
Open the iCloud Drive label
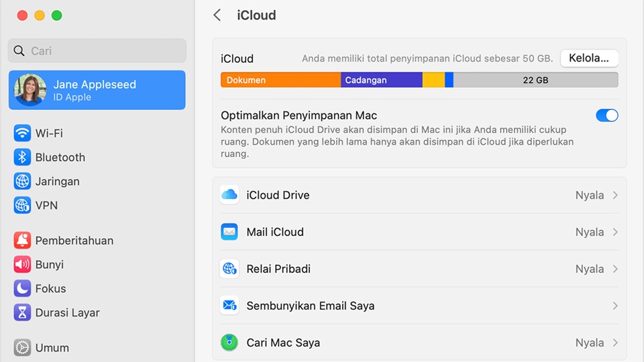point(278,195)
